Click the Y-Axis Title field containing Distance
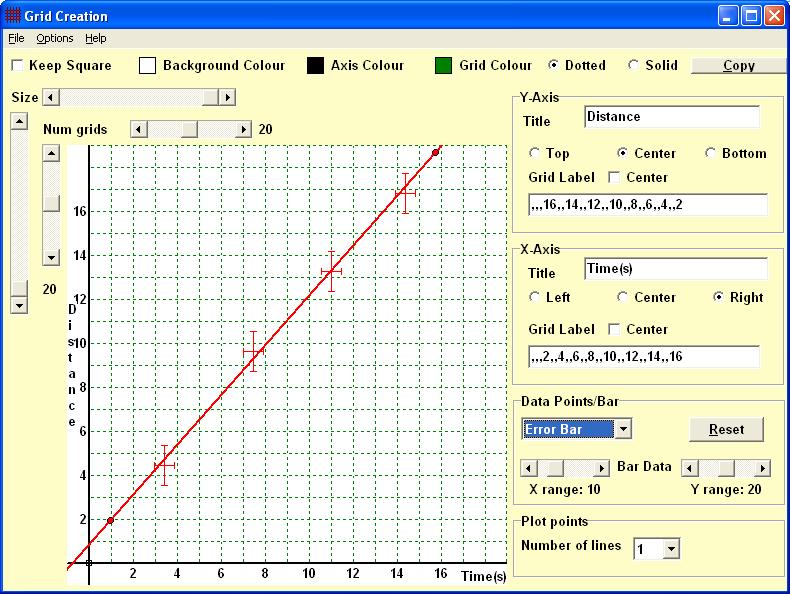The width and height of the screenshot is (790, 594). [x=672, y=116]
